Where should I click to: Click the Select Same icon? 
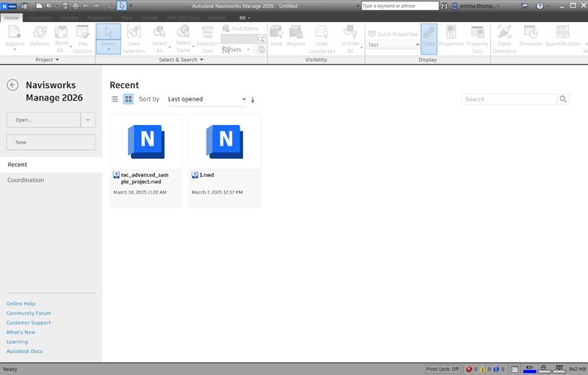183,32
